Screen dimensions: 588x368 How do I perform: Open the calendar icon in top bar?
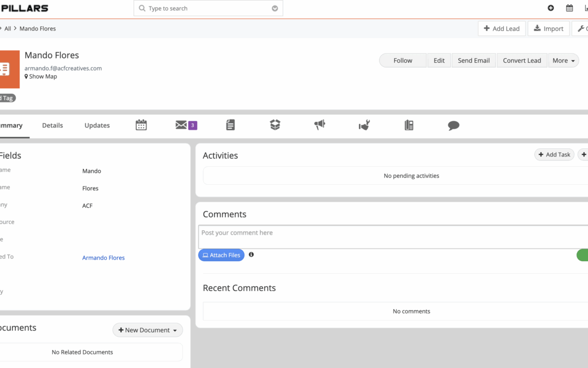(569, 8)
